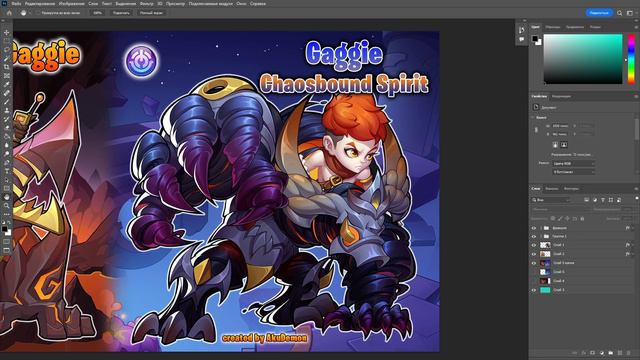This screenshot has width=640, height=360.
Task: Collapse the Холст section in Properties
Action: (x=533, y=118)
